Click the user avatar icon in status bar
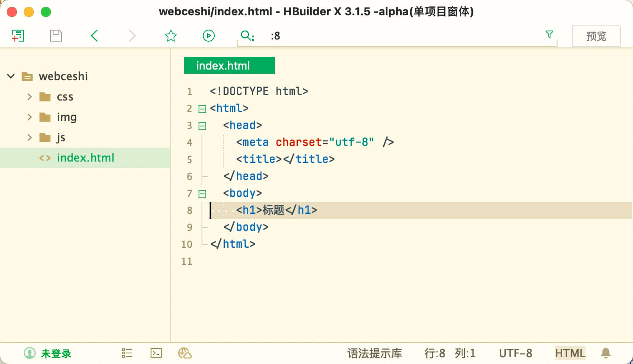This screenshot has height=364, width=633. (30, 353)
